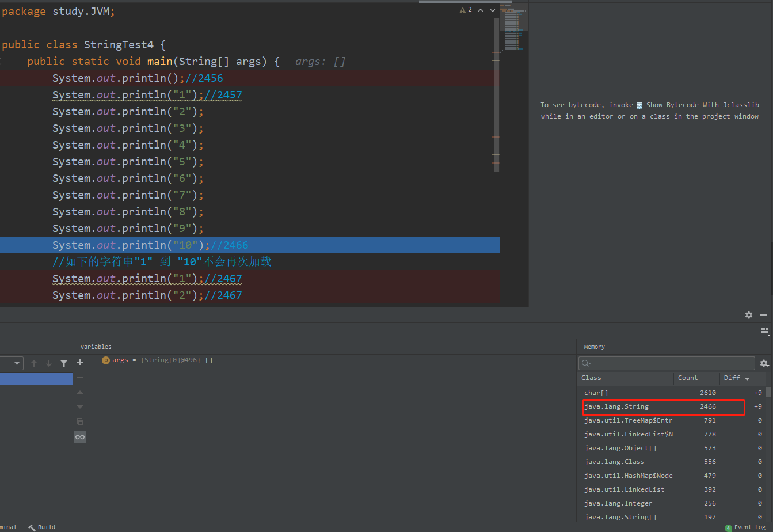Select the java.util.LinkedList row

(671, 489)
